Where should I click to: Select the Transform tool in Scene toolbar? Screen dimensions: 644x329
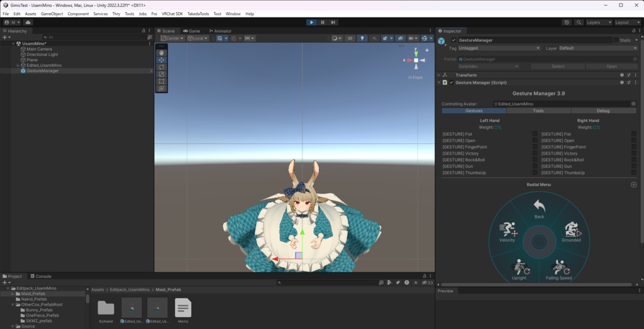pos(162,88)
